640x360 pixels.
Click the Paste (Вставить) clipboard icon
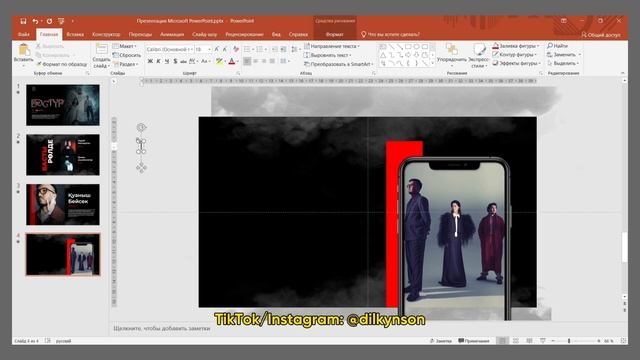(x=24, y=50)
